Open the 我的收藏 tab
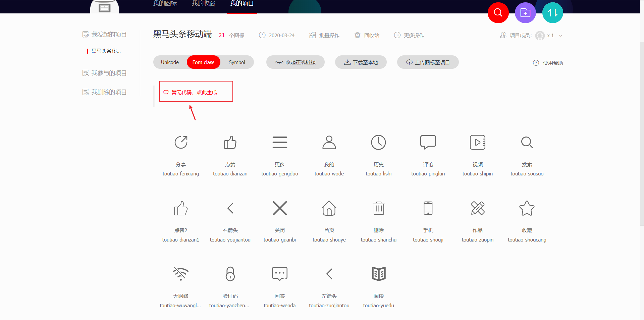The height and width of the screenshot is (320, 644). 204,4
